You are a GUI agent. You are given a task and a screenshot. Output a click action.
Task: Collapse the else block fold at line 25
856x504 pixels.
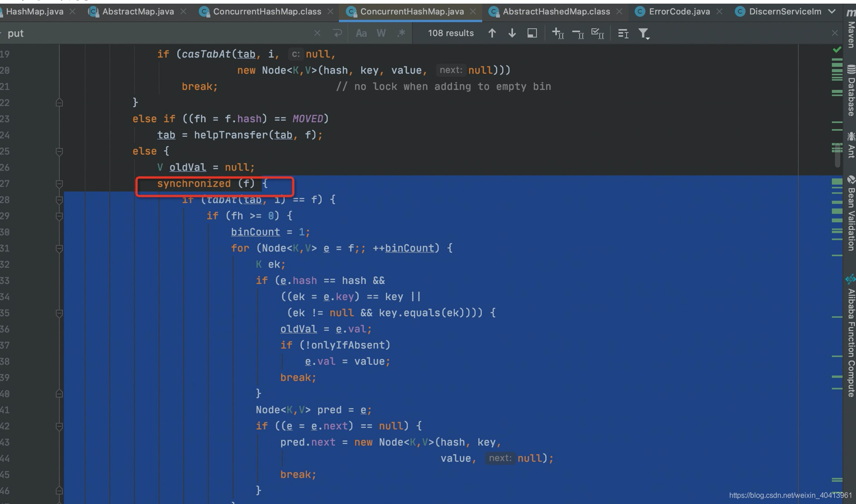coord(59,151)
